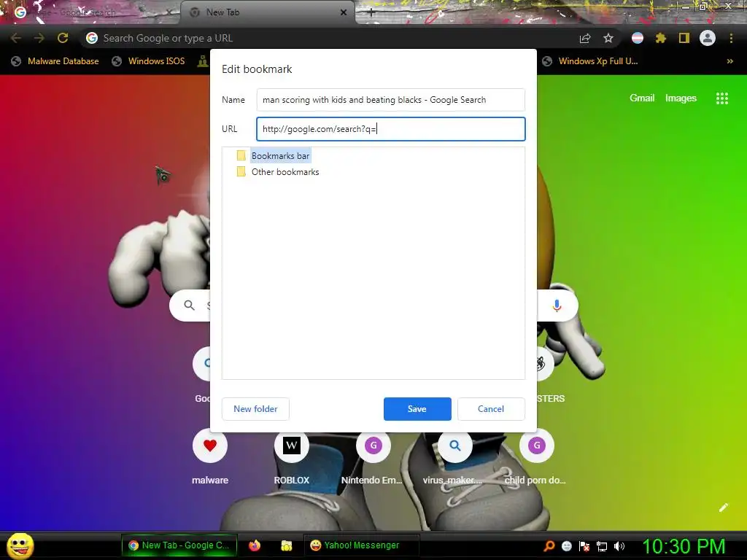Open the security flag tray icon
Viewport: 747px width, 560px height.
[x=584, y=546]
